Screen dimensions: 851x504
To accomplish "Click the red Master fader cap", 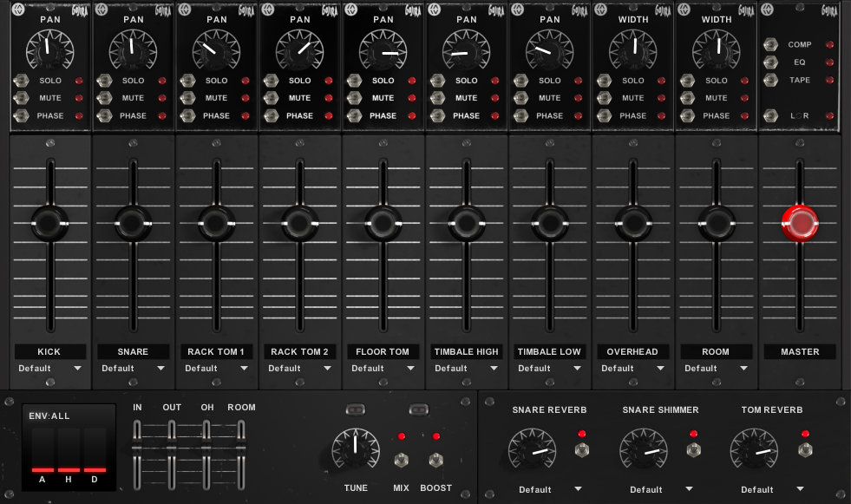I will click(x=799, y=224).
